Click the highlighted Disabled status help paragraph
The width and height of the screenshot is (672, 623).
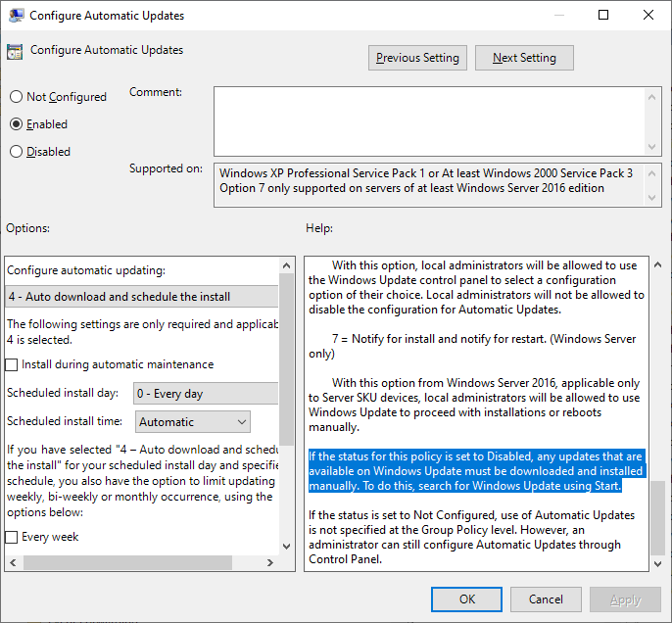tap(476, 471)
